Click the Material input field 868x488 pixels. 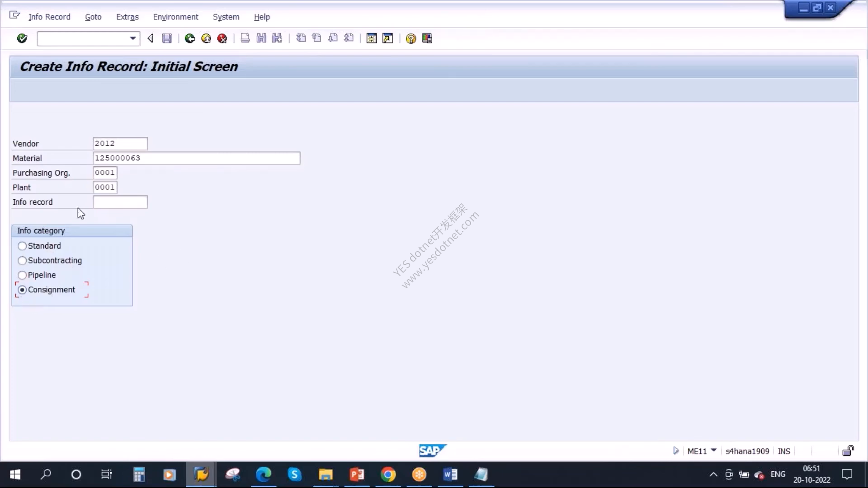tap(196, 158)
